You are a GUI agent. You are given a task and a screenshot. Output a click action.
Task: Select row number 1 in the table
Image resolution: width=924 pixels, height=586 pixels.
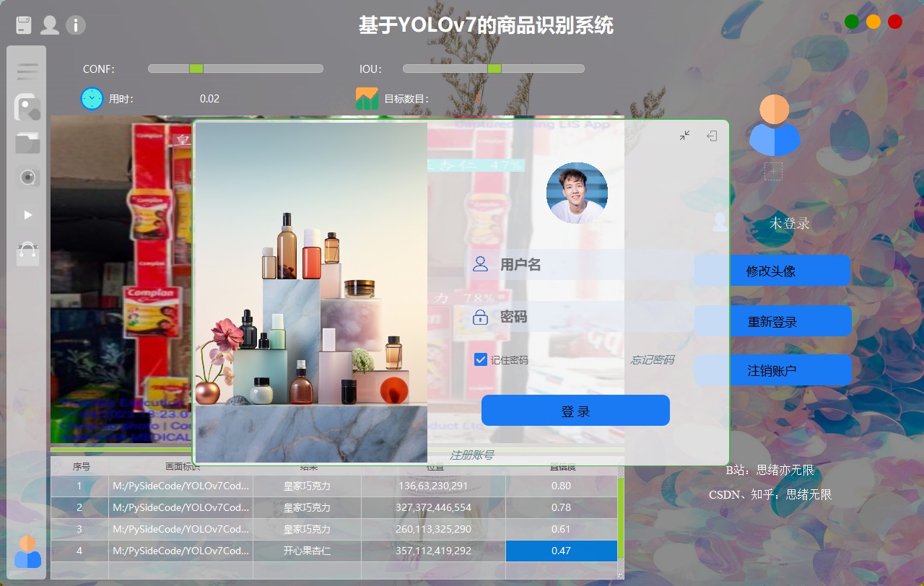[79, 486]
